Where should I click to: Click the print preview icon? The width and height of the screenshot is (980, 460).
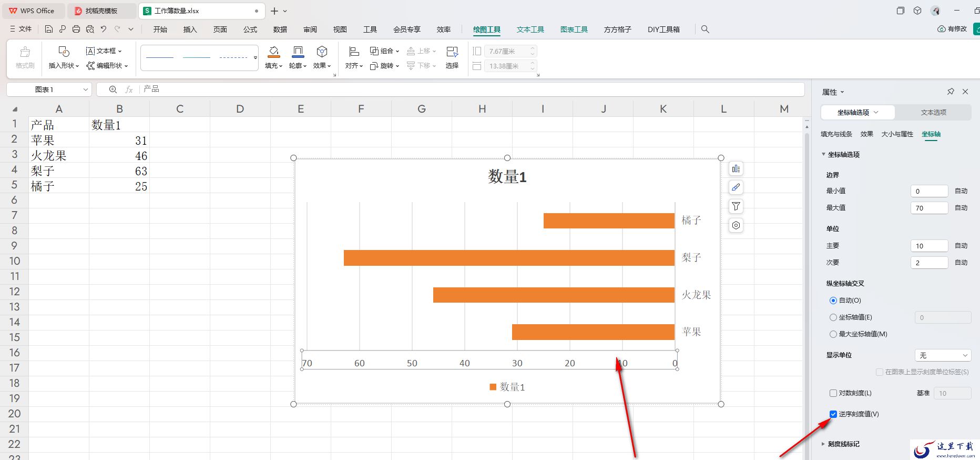coord(90,29)
